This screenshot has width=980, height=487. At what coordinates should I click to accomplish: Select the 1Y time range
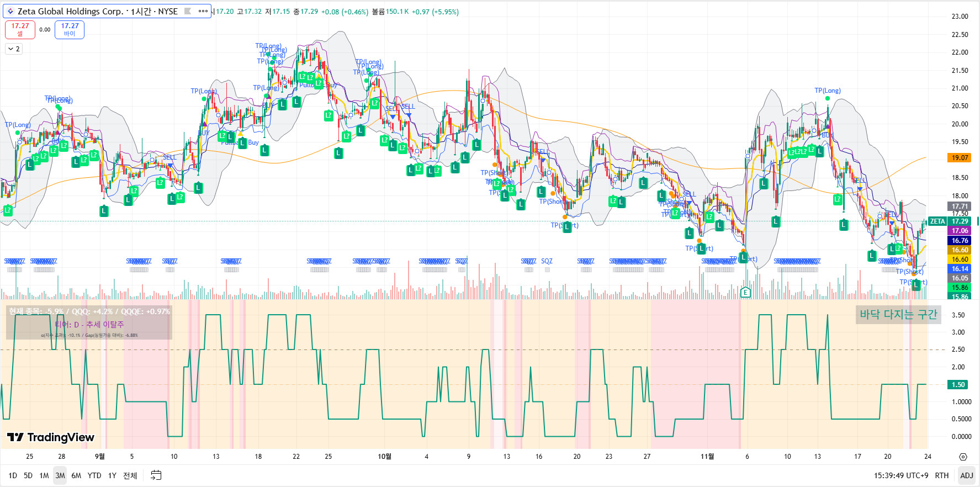(112, 475)
